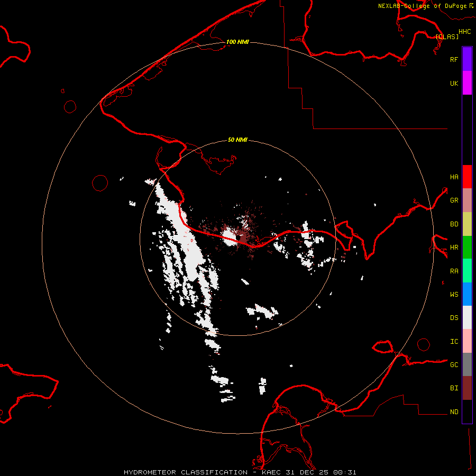Click the UK legend label
Image resolution: width=476 pixels, height=476 pixels.
click(454, 83)
